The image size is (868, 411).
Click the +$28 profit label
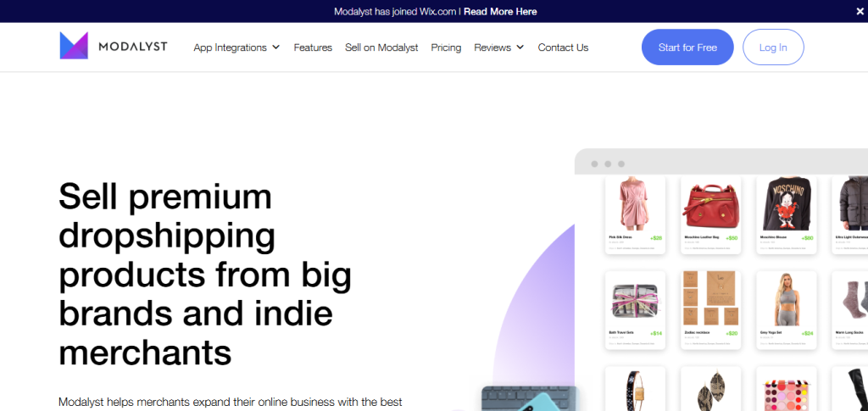click(x=656, y=238)
